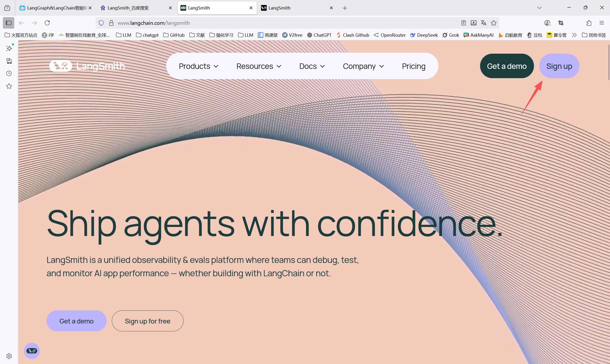Bookmark this page with star icon

click(493, 23)
